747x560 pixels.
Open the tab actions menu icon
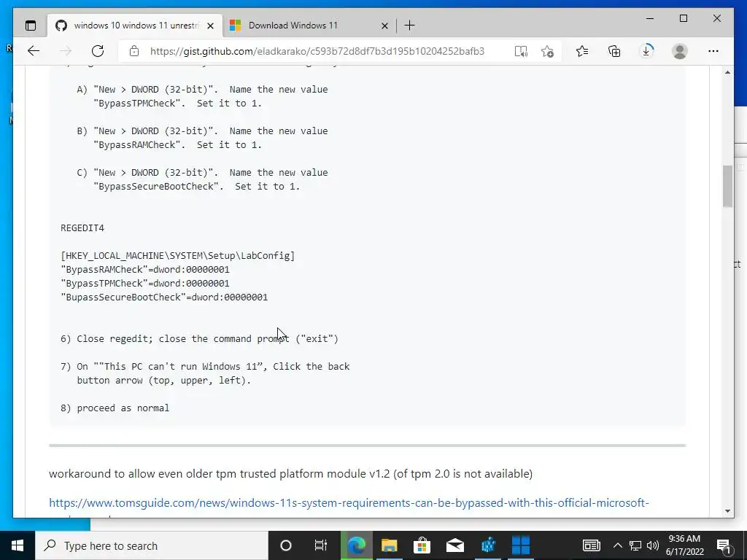coord(31,26)
